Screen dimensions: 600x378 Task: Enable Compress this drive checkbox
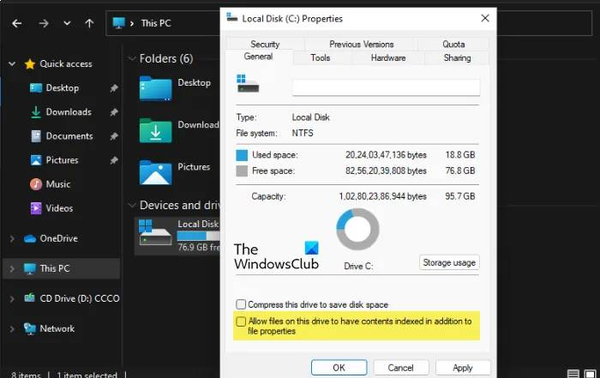[x=241, y=305]
